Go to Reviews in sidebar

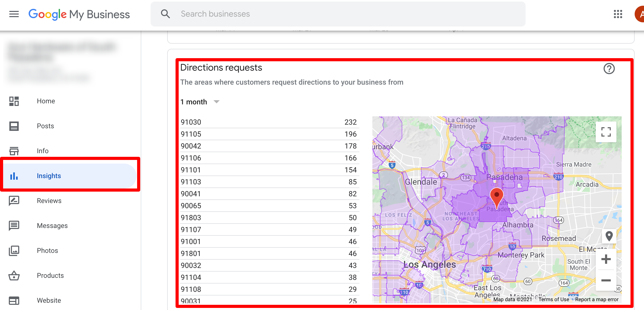tap(49, 201)
